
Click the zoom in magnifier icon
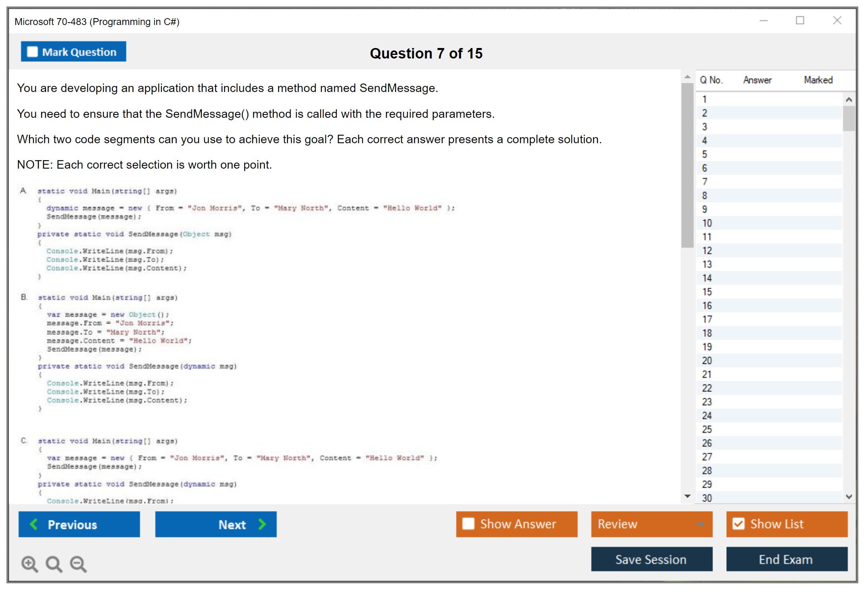tap(29, 564)
